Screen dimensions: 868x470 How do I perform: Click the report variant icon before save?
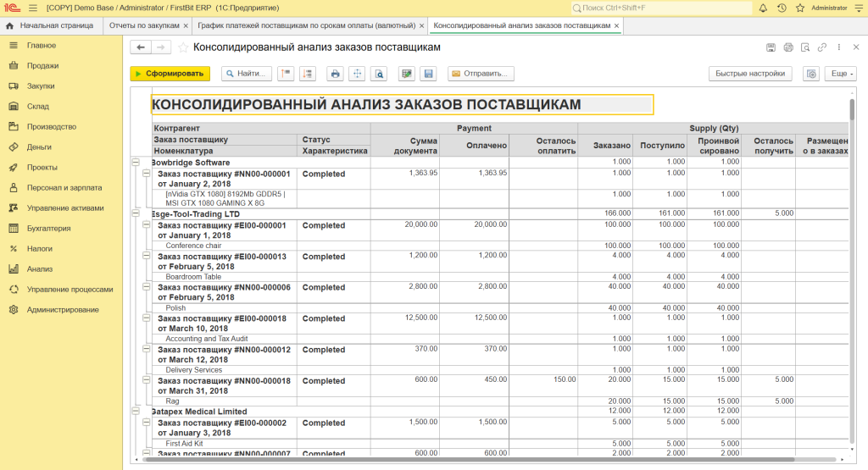pos(407,74)
